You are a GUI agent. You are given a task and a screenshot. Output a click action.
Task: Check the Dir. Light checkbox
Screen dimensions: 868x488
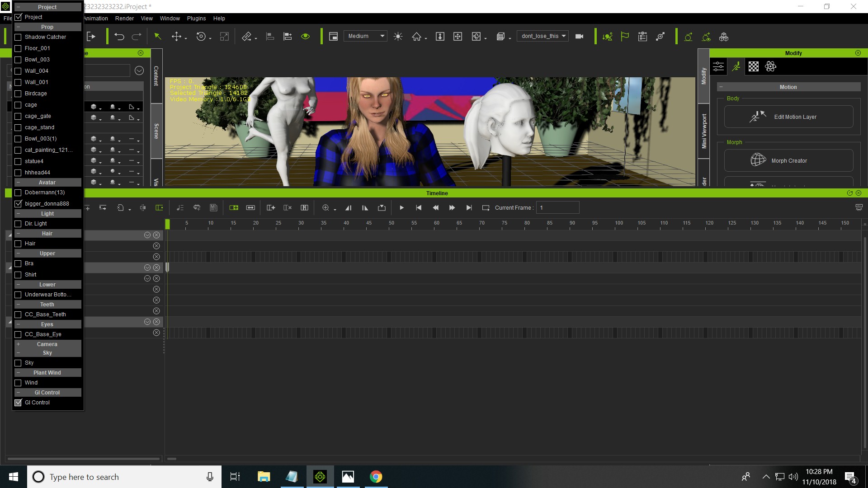(x=18, y=224)
